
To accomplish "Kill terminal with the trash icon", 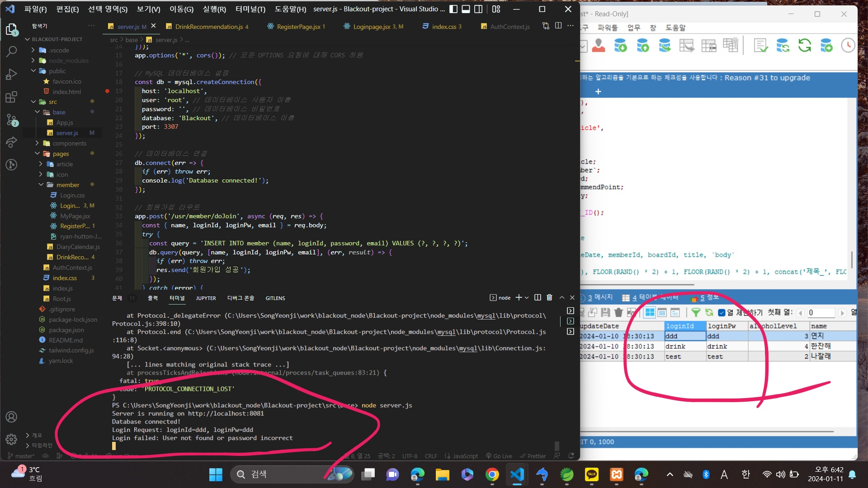I will [549, 297].
